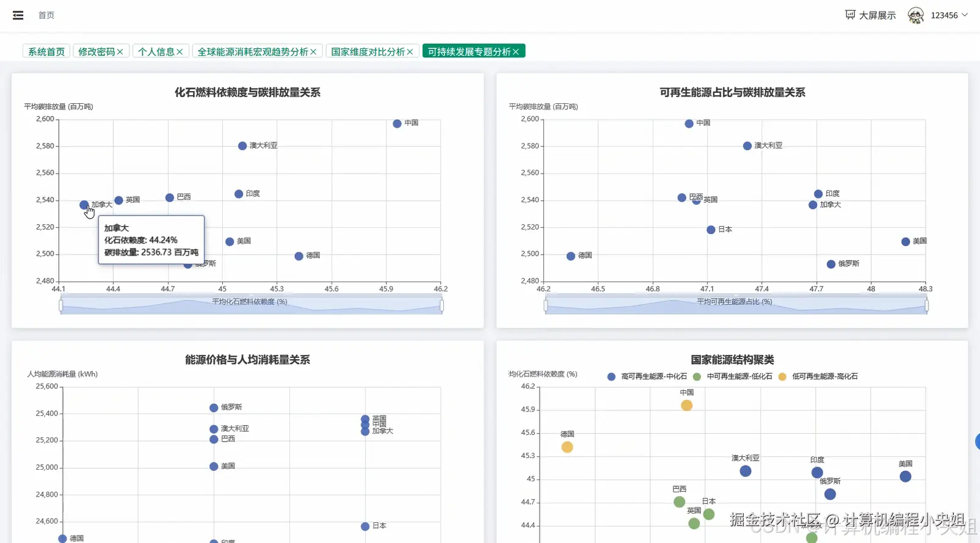Close the 个人信息 tab
The width and height of the screenshot is (980, 543).
(x=180, y=52)
